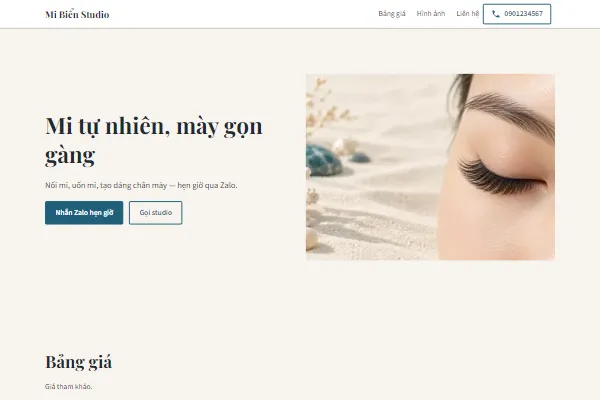Click the Gọi studio button
Viewport: 600px width, 400px height.
click(155, 213)
